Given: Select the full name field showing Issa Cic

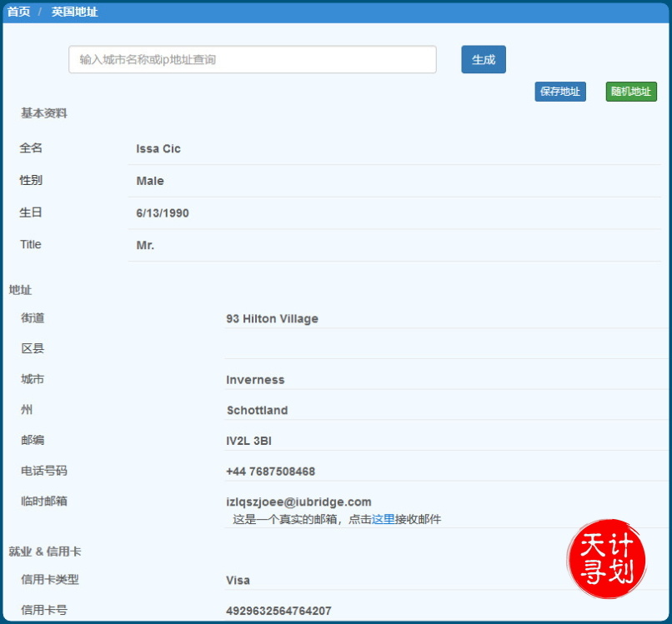Looking at the screenshot, I should 158,148.
